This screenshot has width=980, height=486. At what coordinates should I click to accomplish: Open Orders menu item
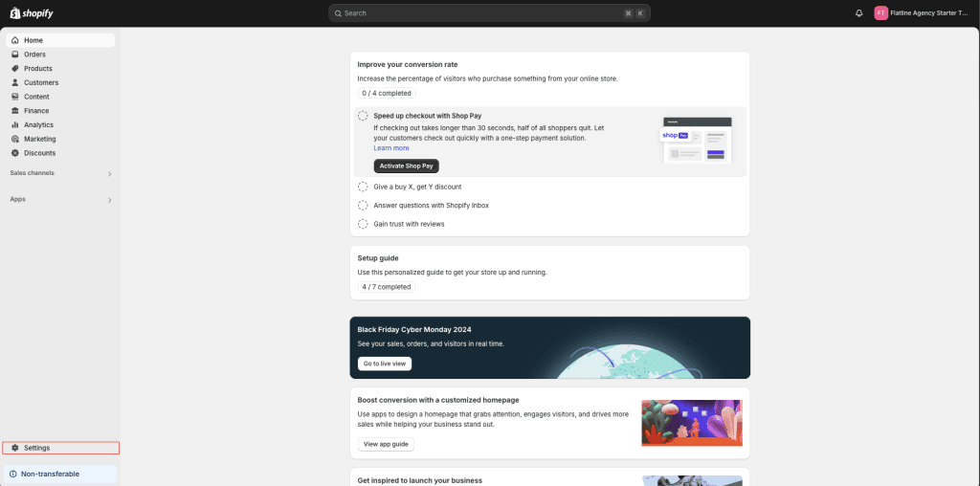click(60, 55)
